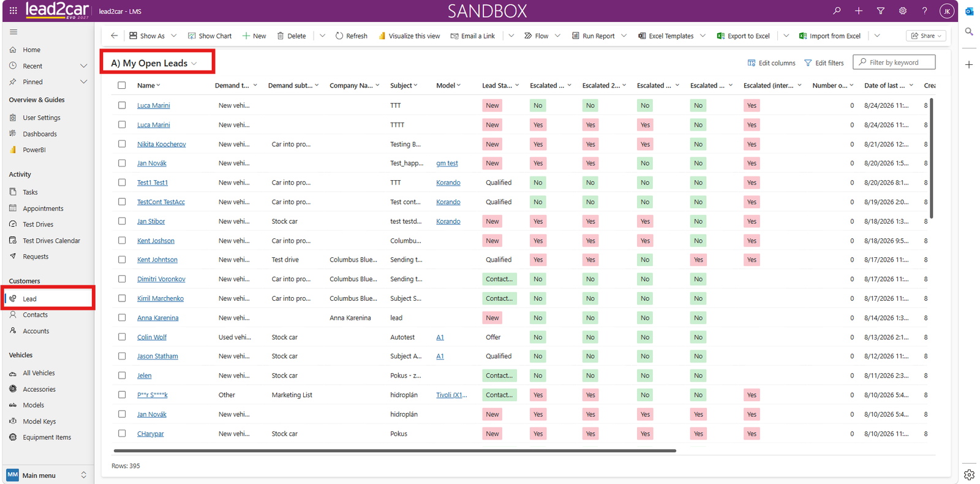The width and height of the screenshot is (980, 484).
Task: Click Export to Excel
Action: pyautogui.click(x=743, y=36)
